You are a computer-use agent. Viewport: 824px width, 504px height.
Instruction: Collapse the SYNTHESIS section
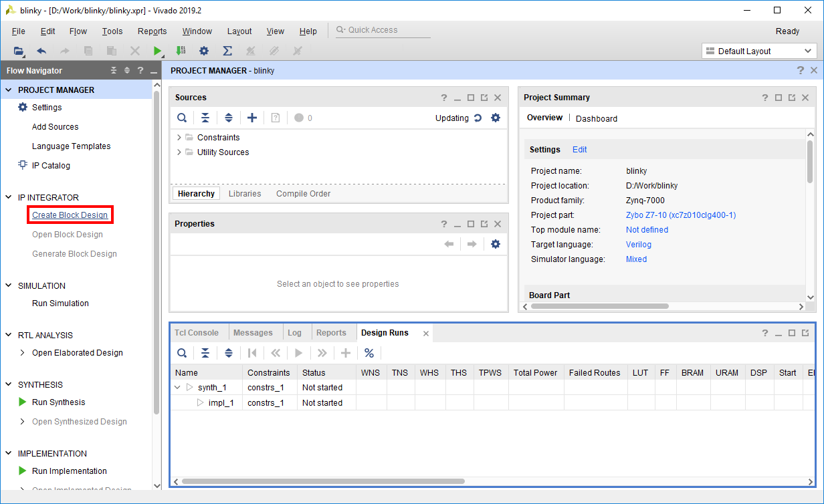pos(9,385)
